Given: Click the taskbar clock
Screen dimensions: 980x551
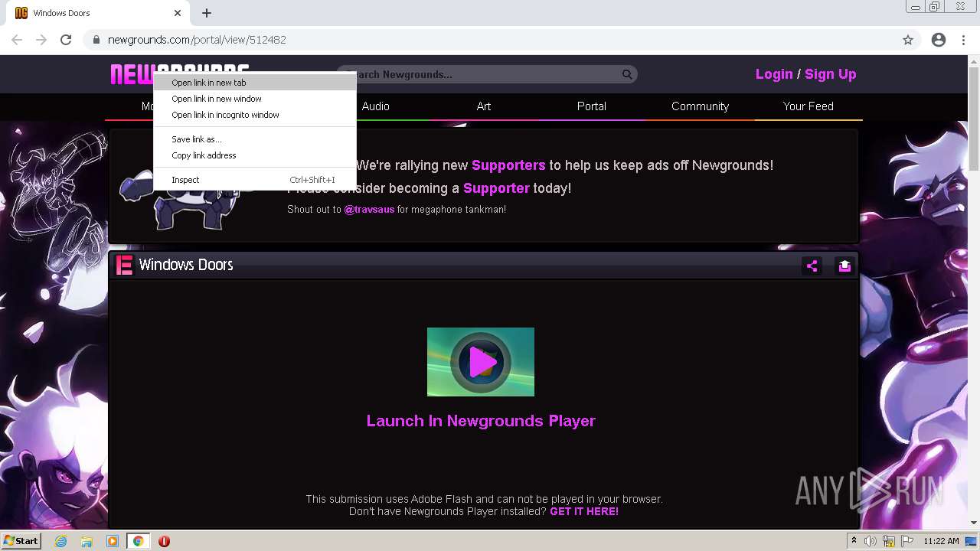Looking at the screenshot, I should 941,541.
